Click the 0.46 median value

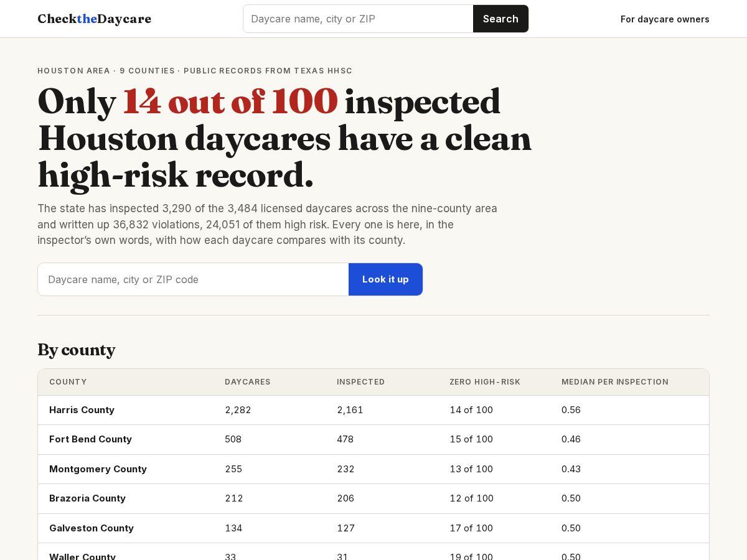(x=571, y=439)
